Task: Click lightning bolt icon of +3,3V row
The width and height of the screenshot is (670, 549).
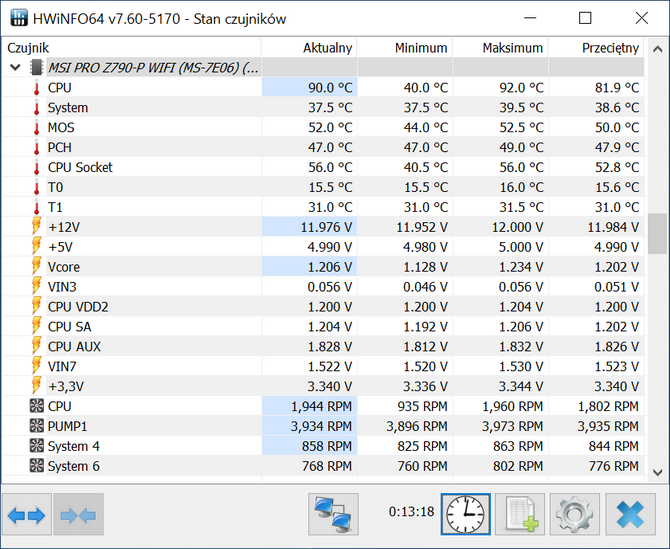Action: [x=37, y=386]
